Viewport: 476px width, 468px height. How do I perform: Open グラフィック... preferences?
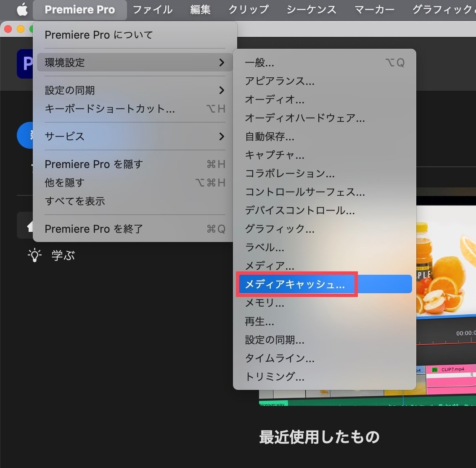324,229
